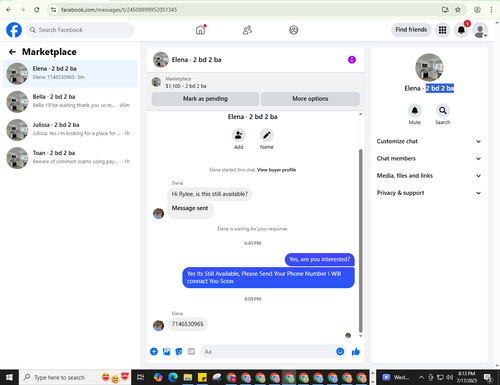Click the 'Yes, are you interested?' message
Screen dimensions: 500x385
pyautogui.click(x=320, y=259)
